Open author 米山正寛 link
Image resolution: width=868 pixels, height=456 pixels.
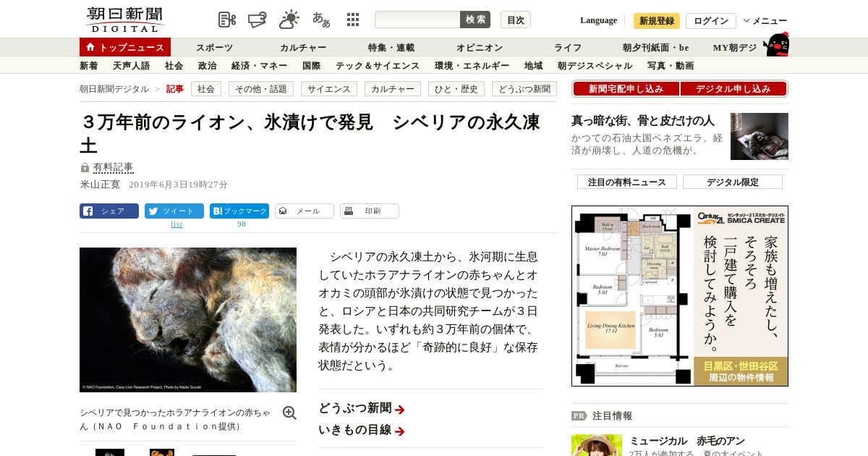tap(100, 185)
